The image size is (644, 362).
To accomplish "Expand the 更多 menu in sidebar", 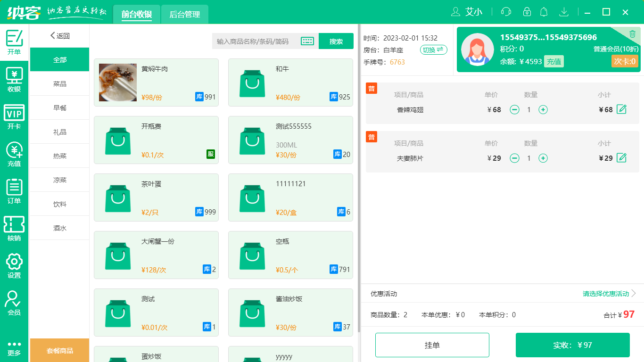I will pos(14,348).
